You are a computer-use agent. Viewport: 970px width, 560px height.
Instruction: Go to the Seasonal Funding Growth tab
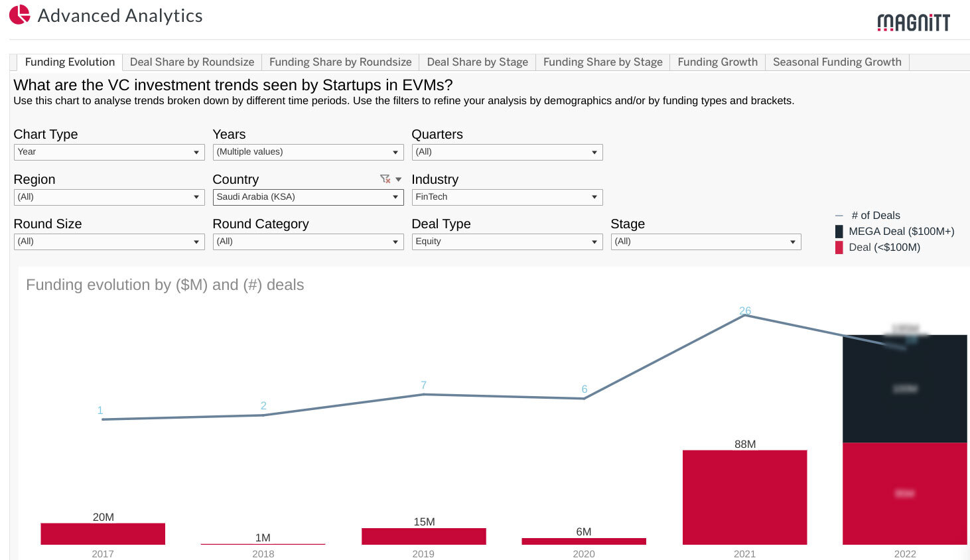point(837,62)
